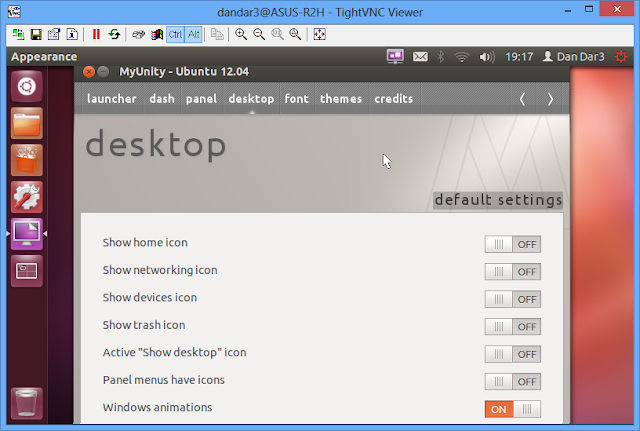Open the Workspace Switcher launcher icon

(27, 271)
